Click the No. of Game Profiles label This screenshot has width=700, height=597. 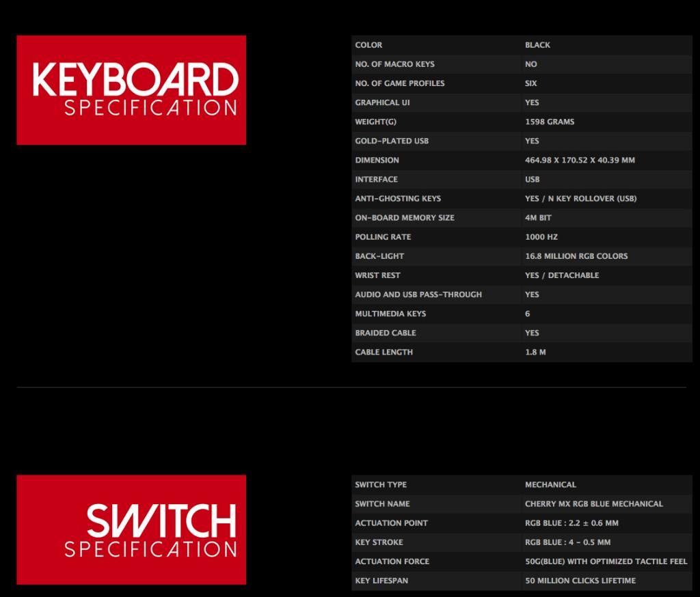tap(399, 83)
